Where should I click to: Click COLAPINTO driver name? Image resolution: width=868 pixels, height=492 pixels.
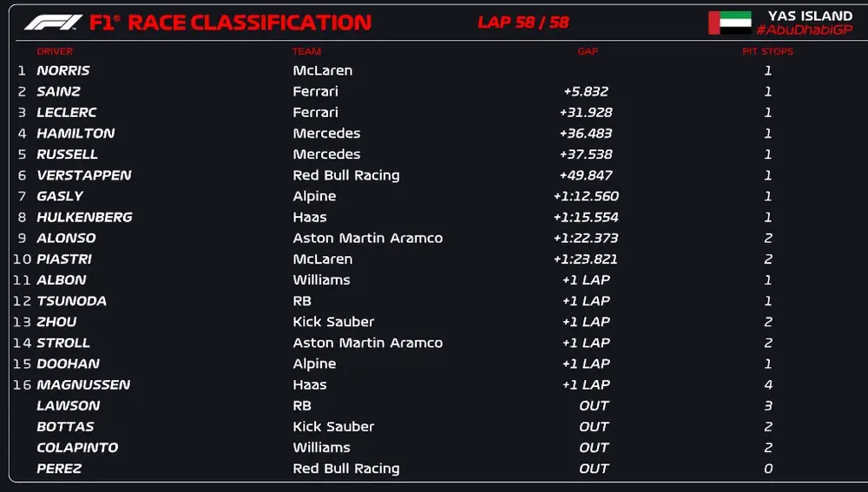77,448
